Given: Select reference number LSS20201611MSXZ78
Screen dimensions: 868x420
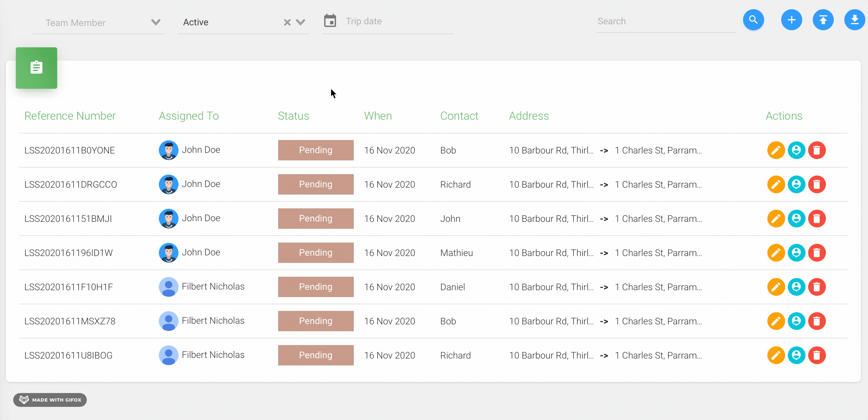Looking at the screenshot, I should 70,321.
